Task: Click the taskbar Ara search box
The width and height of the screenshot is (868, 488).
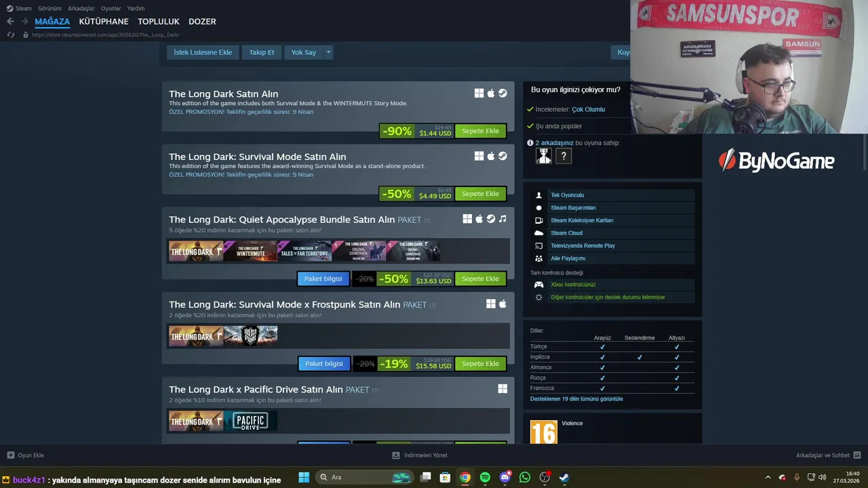Action: (x=365, y=477)
